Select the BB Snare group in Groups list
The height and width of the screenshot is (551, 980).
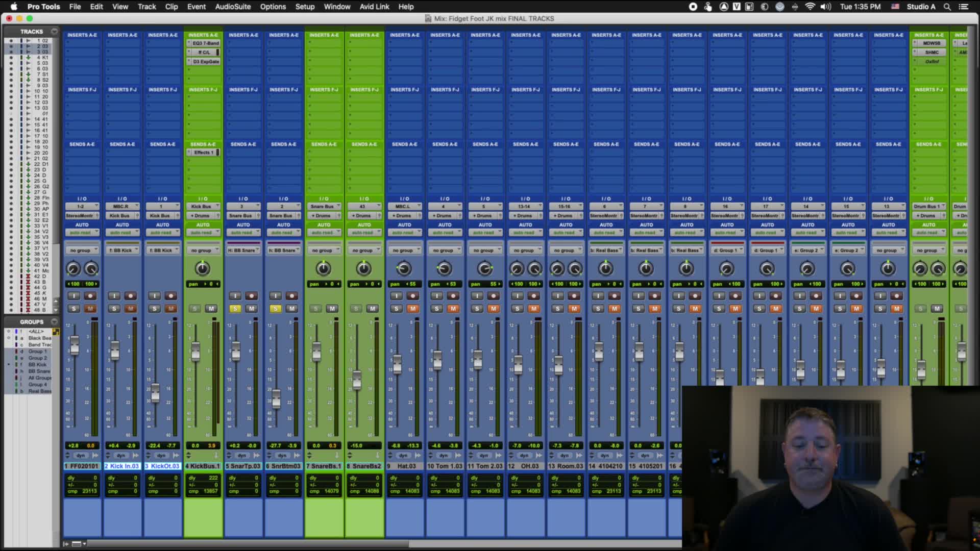(39, 371)
